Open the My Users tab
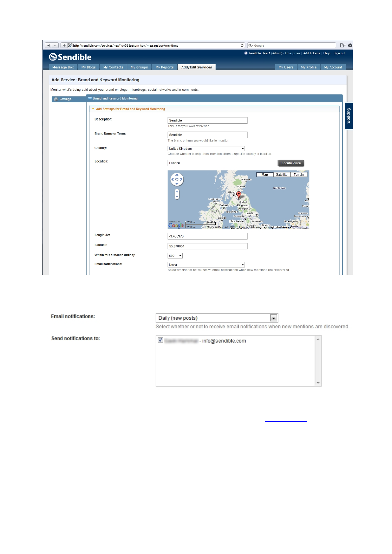 coord(286,67)
